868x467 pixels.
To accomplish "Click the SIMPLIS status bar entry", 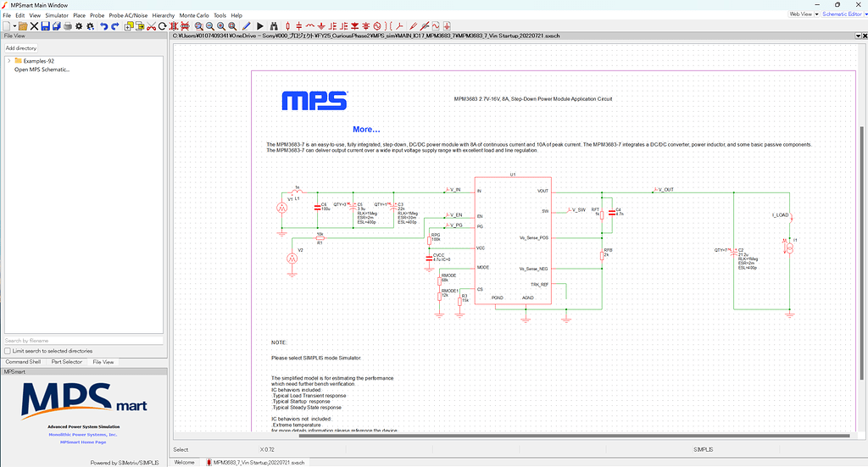I will click(703, 450).
